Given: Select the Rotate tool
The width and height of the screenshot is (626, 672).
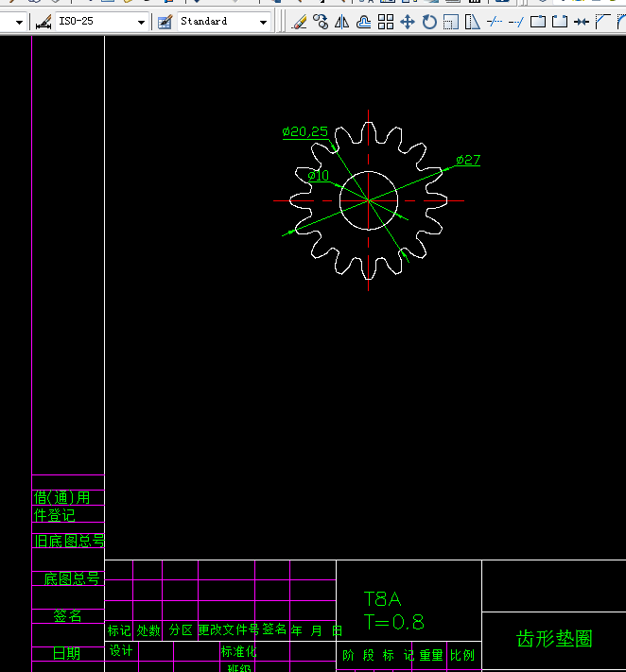Looking at the screenshot, I should [x=429, y=22].
